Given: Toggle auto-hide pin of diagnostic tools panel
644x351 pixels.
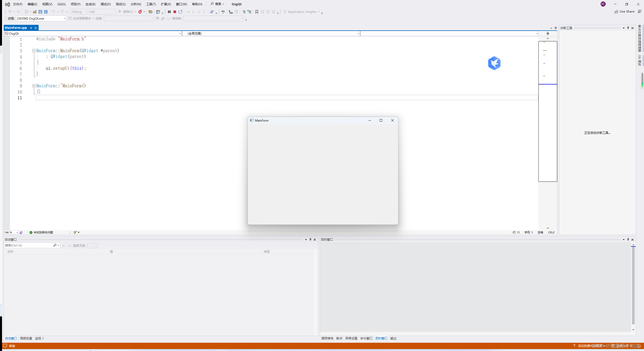Looking at the screenshot, I should pyautogui.click(x=628, y=28).
